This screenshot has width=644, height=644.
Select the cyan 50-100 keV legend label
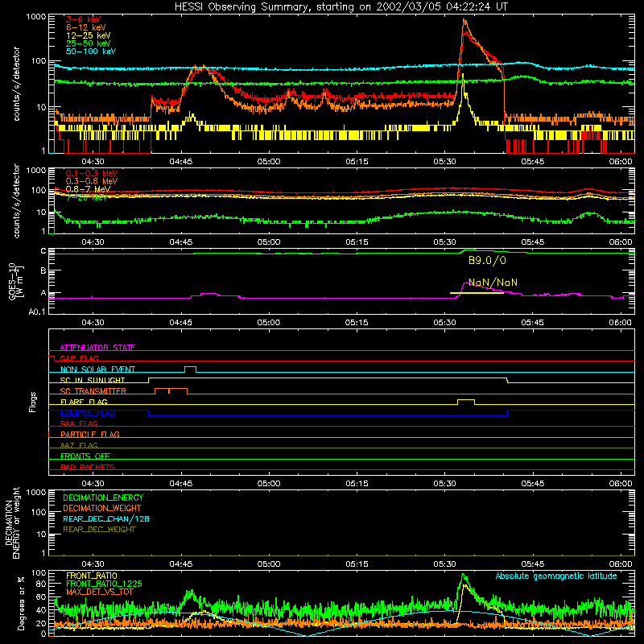(x=90, y=51)
